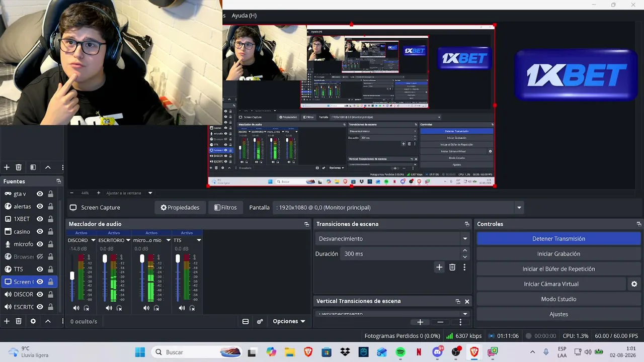The width and height of the screenshot is (644, 362).
Task: Unlock the gta v source
Action: coord(50,194)
